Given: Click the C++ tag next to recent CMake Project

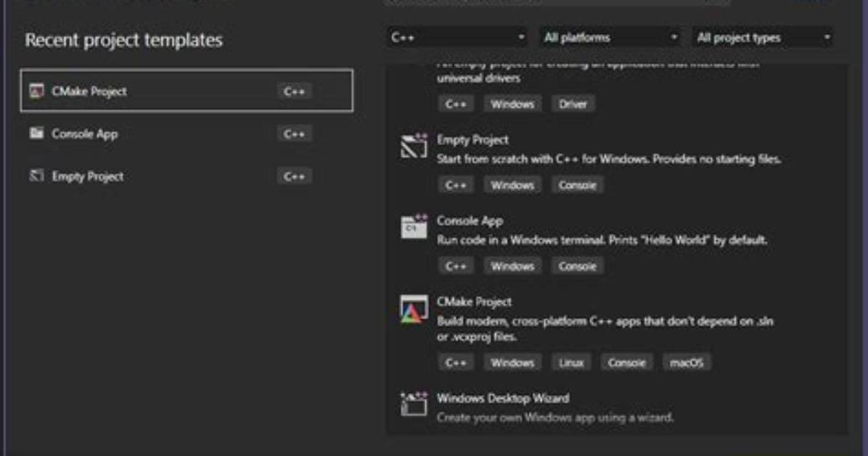Looking at the screenshot, I should (294, 91).
